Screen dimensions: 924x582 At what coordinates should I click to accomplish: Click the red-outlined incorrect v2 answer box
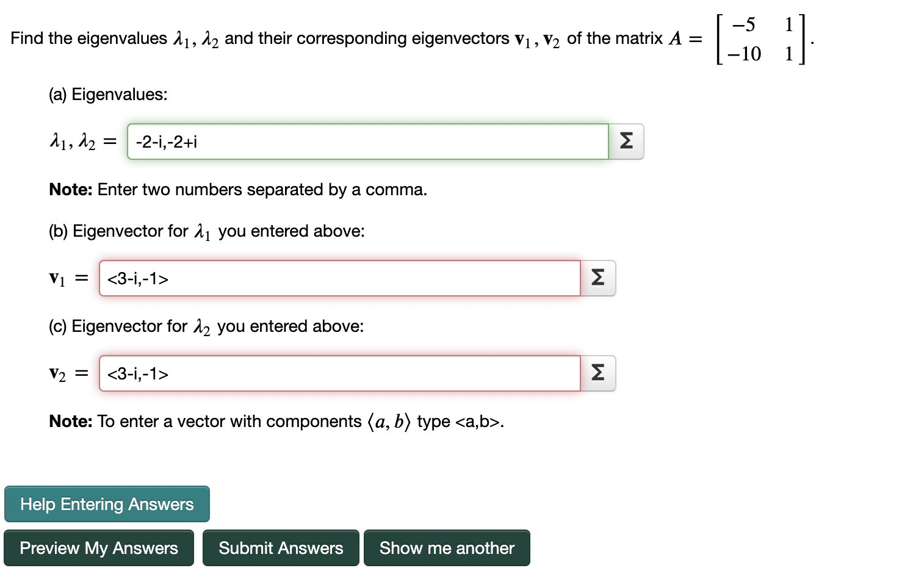tap(339, 373)
